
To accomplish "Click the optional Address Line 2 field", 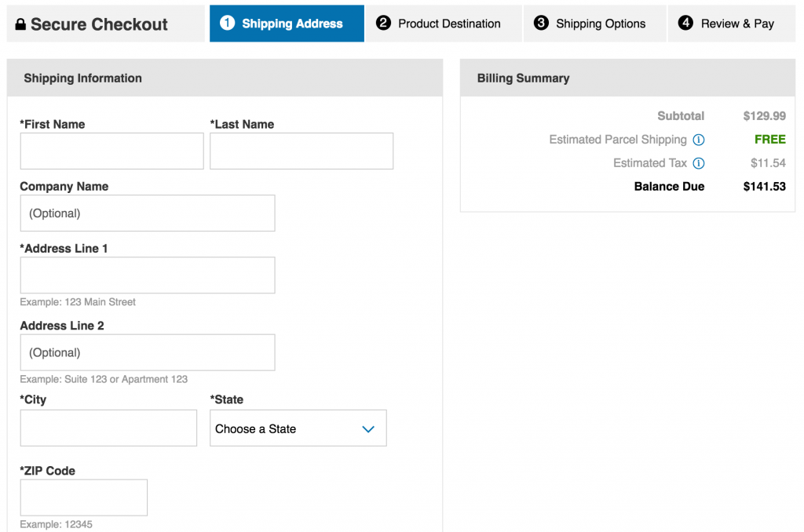I will [x=148, y=352].
